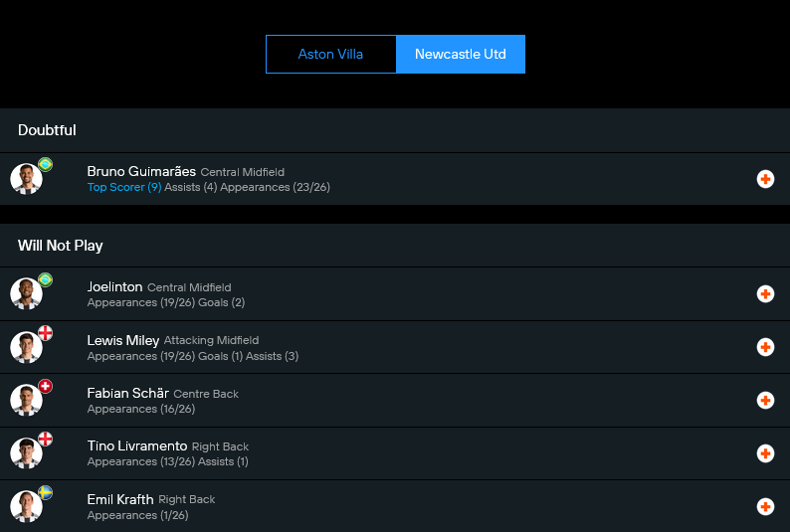Open Joelinton's player avatar

26,295
